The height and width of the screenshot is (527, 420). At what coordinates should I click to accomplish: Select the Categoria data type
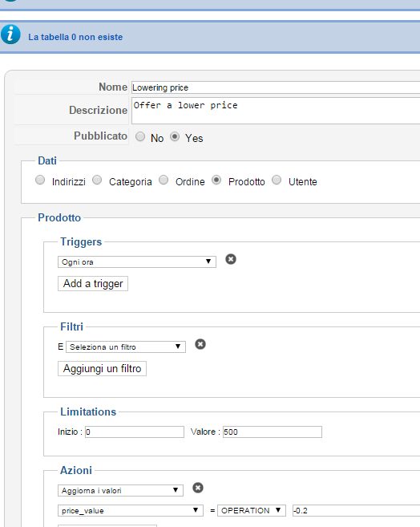97,180
